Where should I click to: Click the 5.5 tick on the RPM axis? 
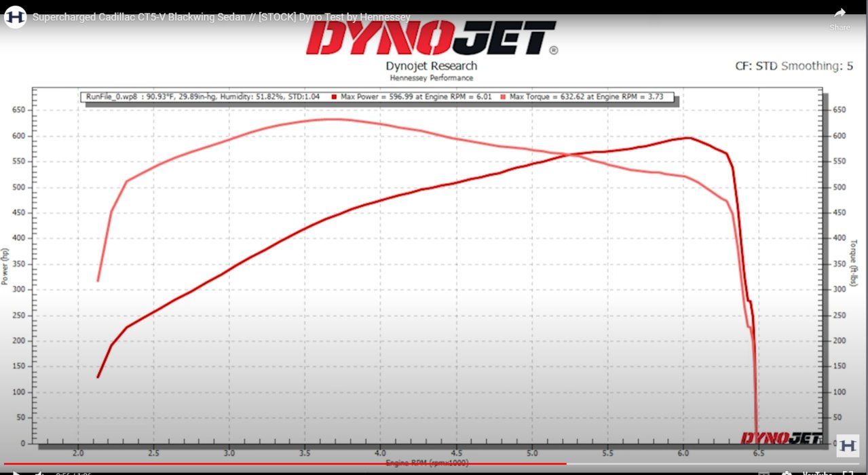point(607,453)
